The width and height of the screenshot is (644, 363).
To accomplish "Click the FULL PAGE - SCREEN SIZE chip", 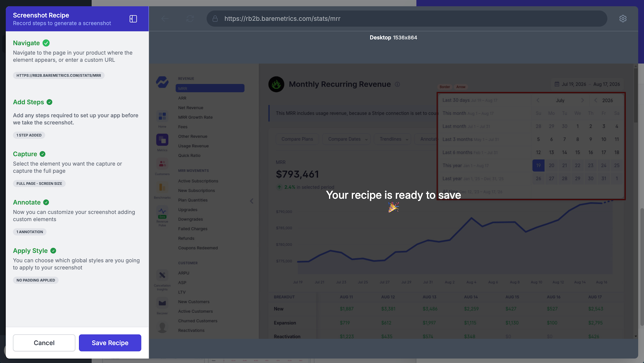I will [39, 184].
